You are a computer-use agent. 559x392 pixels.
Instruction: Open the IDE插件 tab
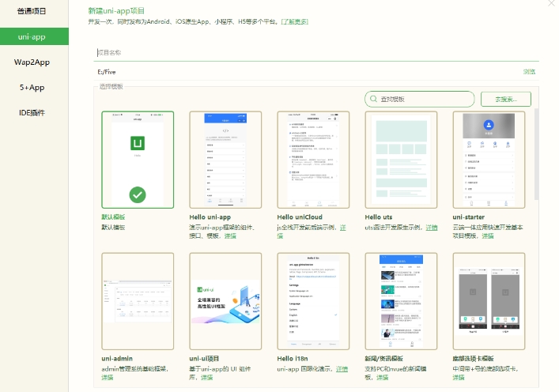pos(33,112)
